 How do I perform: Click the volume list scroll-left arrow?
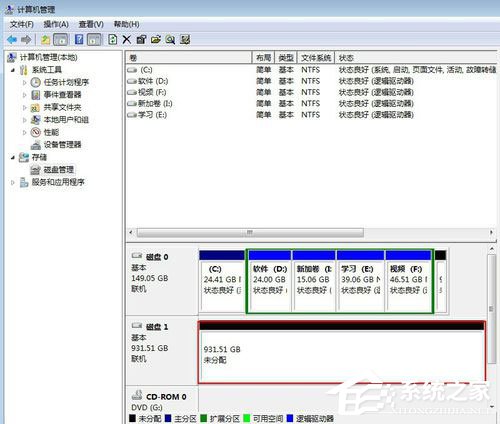coord(131,232)
